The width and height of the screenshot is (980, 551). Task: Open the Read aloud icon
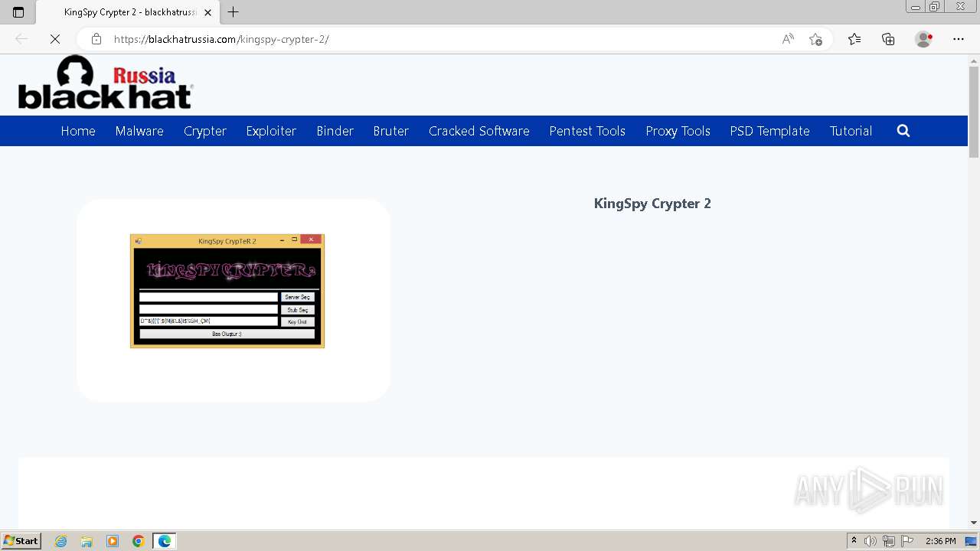pos(788,39)
